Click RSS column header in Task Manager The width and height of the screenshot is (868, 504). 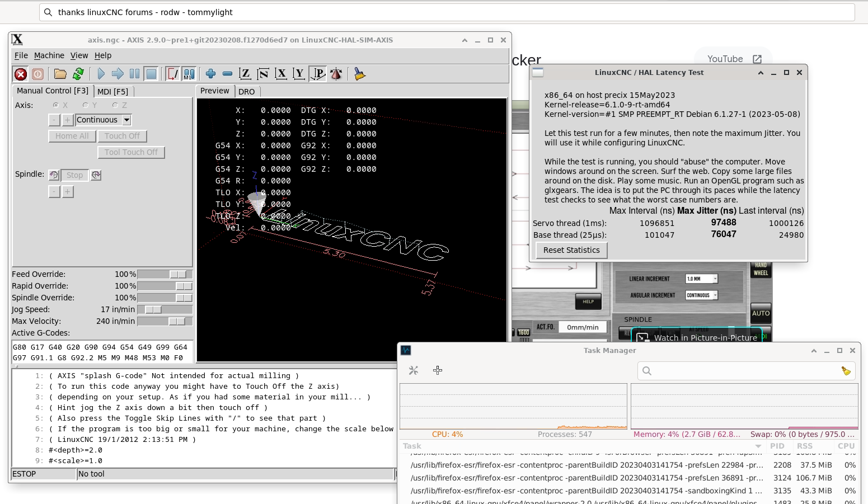[x=805, y=446]
